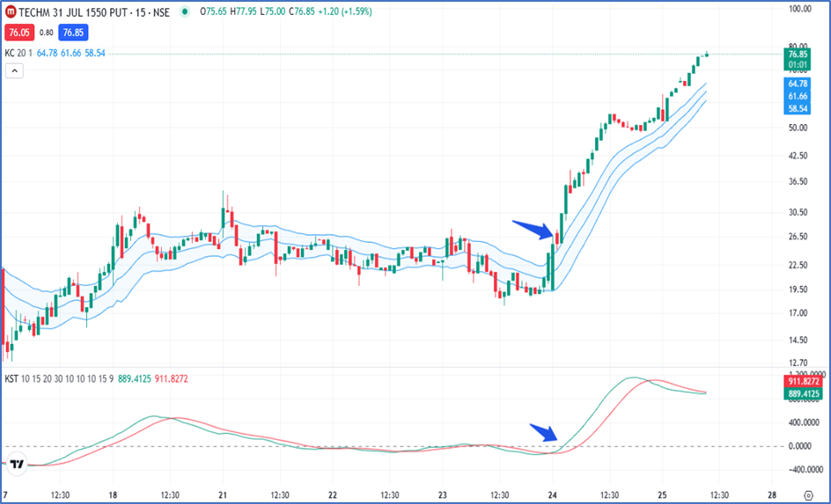Click the 30.50 price axis label

(798, 212)
